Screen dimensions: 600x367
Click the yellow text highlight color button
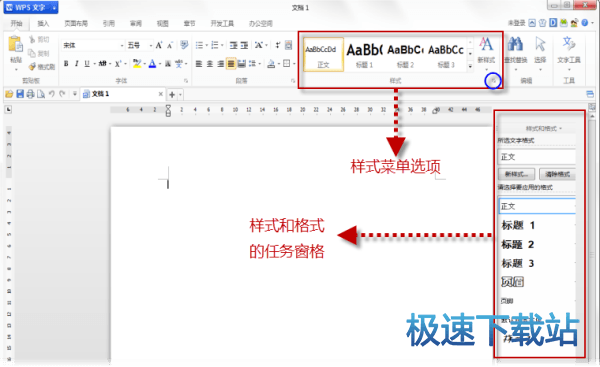(x=137, y=64)
